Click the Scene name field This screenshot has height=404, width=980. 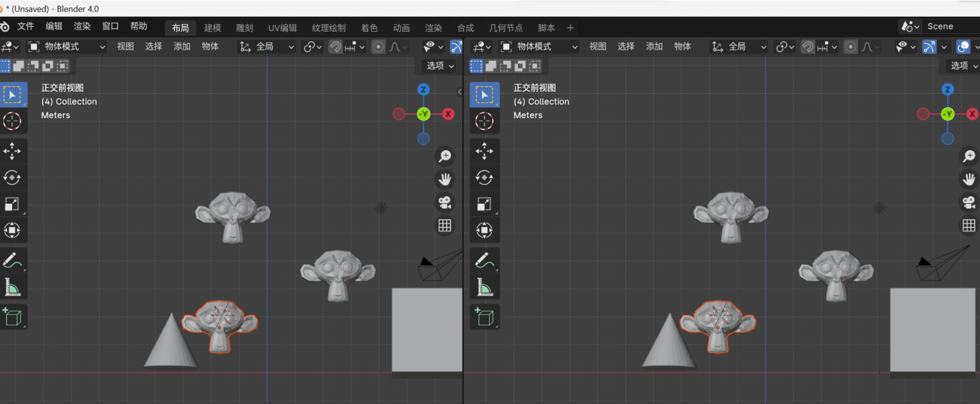[x=951, y=26]
